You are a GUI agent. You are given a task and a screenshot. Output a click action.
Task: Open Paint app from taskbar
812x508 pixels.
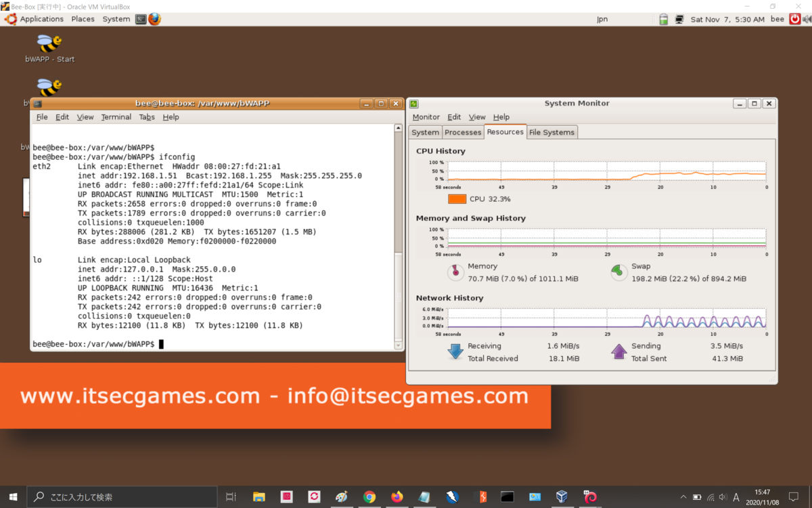[342, 496]
